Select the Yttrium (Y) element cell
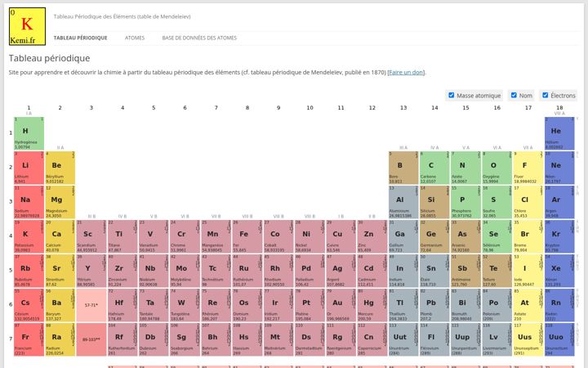 tap(91, 271)
